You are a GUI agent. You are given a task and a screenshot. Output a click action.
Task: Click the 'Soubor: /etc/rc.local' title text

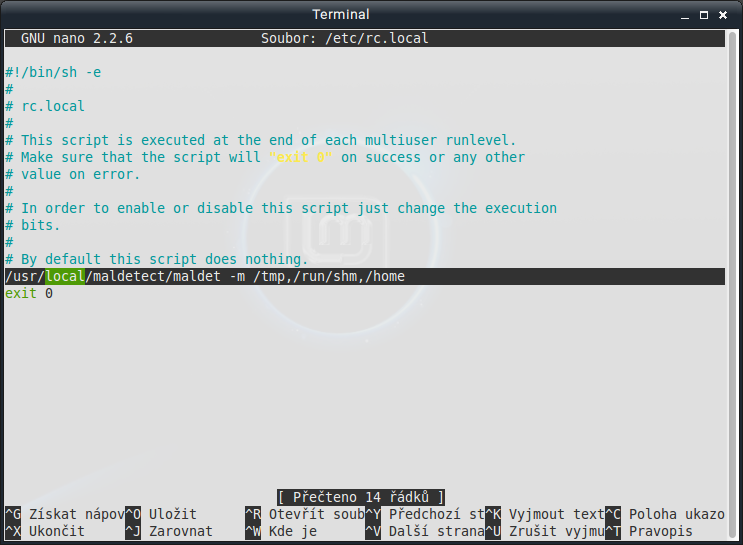tap(345, 38)
